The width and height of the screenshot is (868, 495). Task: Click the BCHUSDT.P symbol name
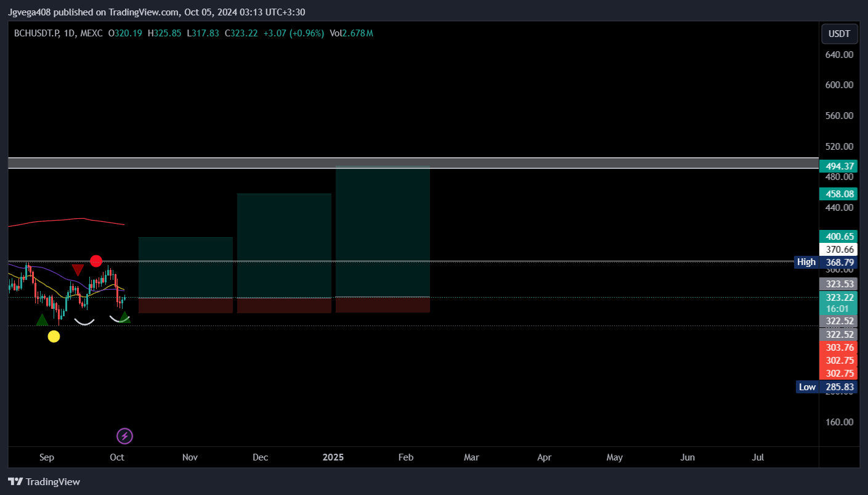click(x=37, y=33)
